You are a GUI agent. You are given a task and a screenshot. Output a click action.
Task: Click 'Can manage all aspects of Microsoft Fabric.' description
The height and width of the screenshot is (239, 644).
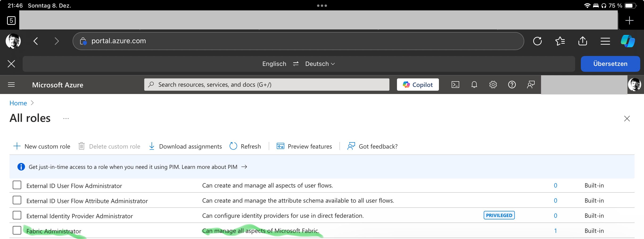[x=260, y=231]
